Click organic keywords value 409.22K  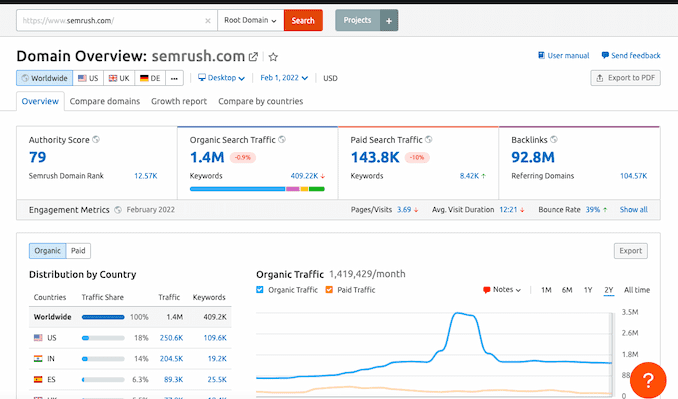304,176
